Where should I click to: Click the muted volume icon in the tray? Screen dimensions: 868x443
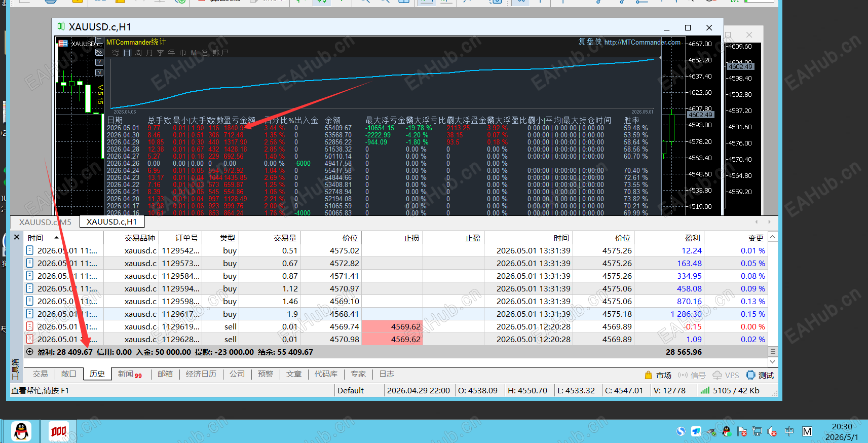click(772, 431)
